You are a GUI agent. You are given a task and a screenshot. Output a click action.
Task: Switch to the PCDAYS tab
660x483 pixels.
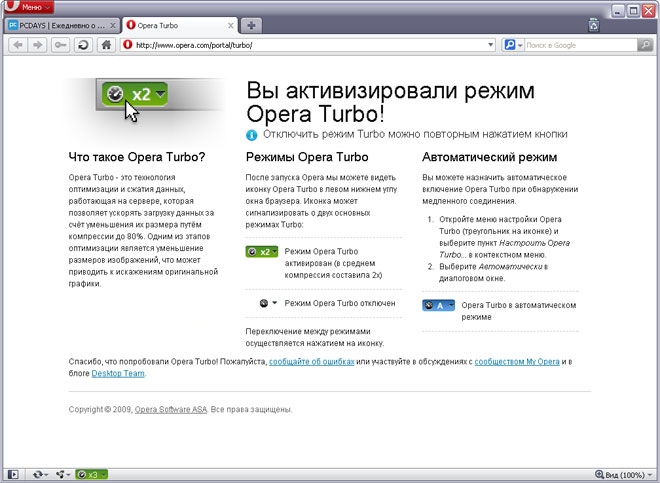pos(62,26)
